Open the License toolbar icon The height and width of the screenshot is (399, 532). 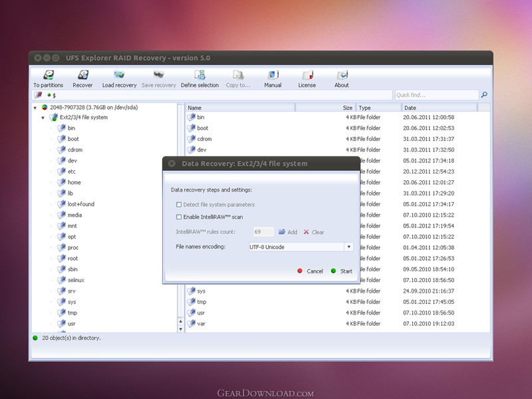pos(307,78)
